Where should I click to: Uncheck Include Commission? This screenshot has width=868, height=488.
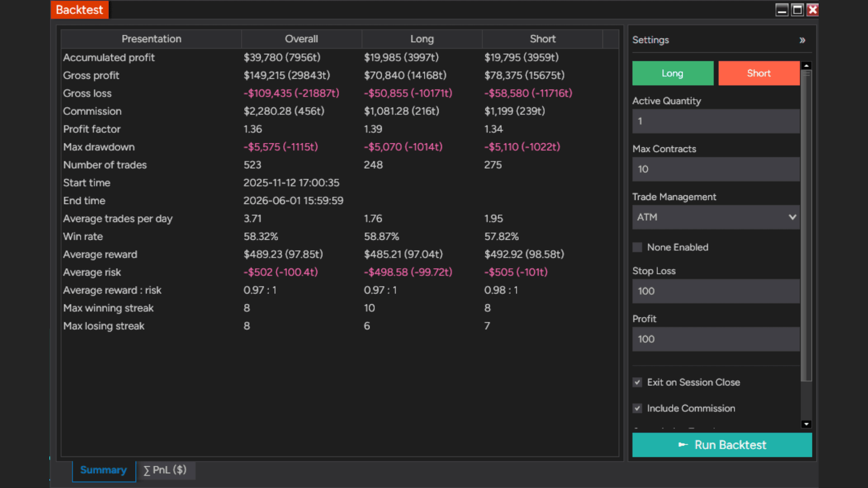(637, 408)
